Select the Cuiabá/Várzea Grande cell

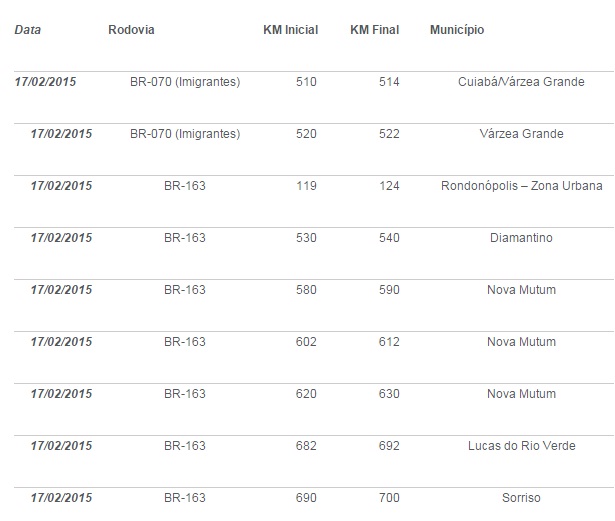point(521,82)
